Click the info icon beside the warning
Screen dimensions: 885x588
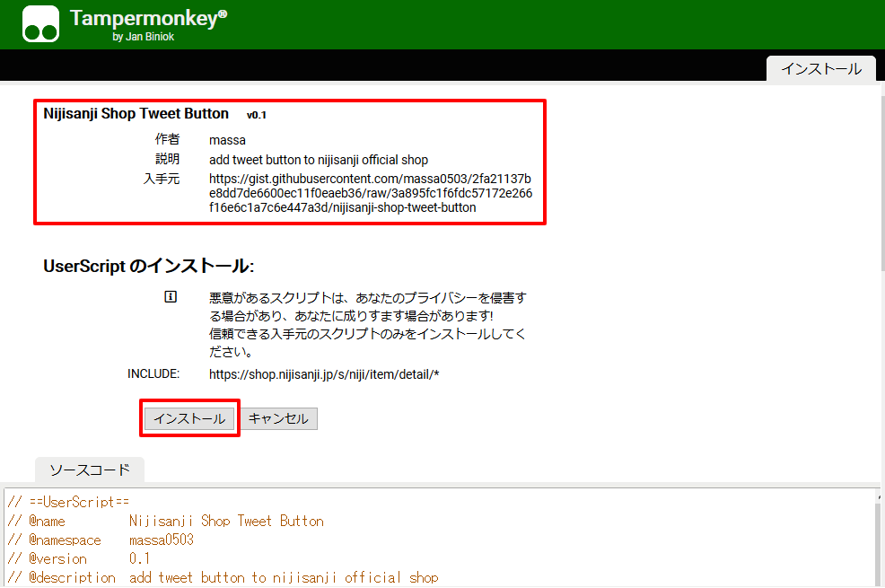(171, 297)
